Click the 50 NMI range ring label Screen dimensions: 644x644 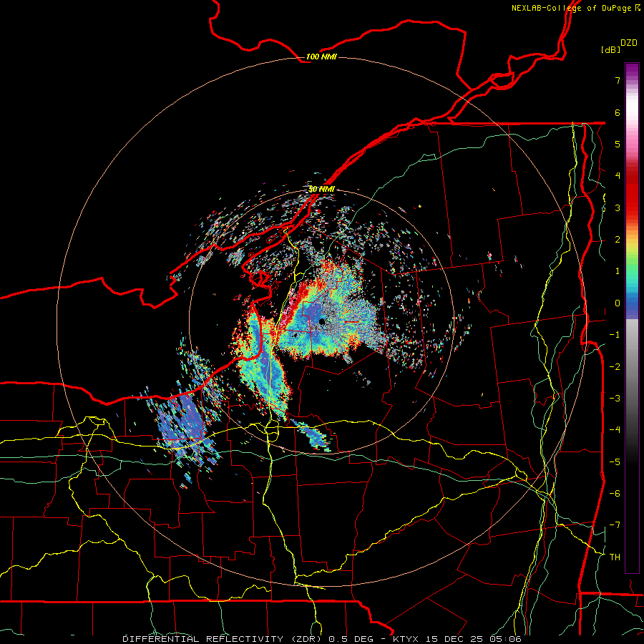tap(321, 189)
